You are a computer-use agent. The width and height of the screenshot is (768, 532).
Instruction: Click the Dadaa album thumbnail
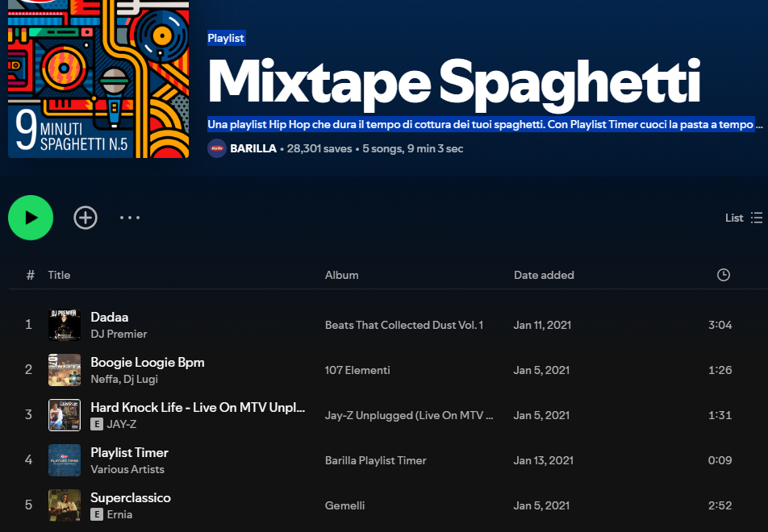coord(65,325)
